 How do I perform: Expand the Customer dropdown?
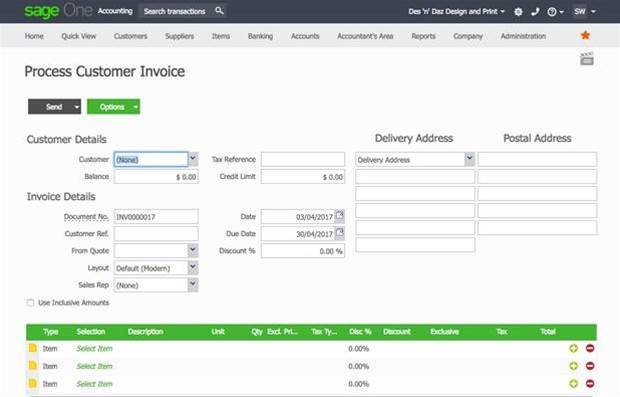point(193,159)
